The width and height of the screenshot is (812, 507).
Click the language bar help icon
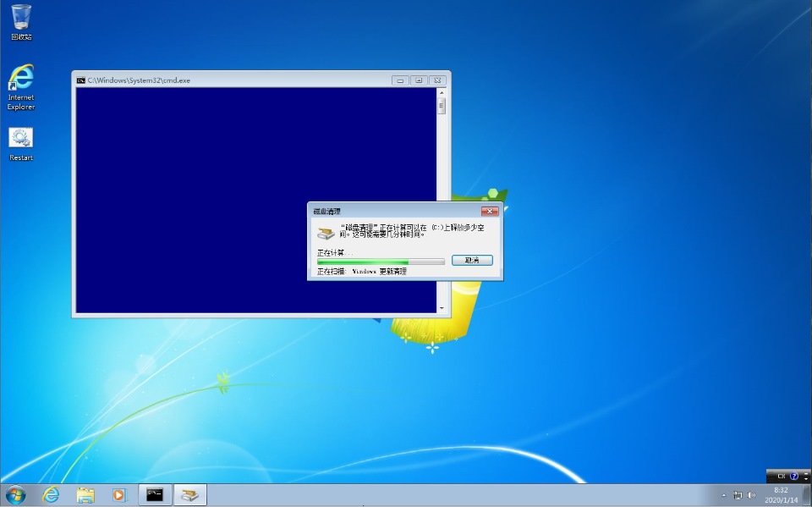[794, 476]
